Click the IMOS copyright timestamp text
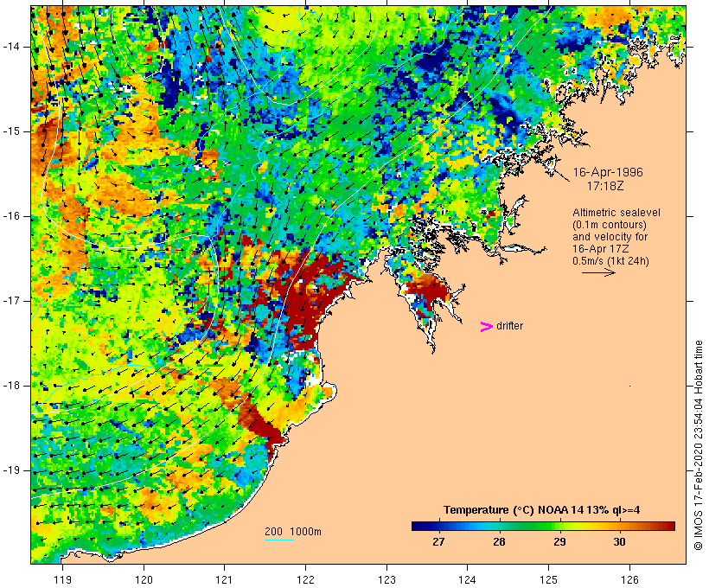Screen dimensions: 709x588 (x=698, y=445)
